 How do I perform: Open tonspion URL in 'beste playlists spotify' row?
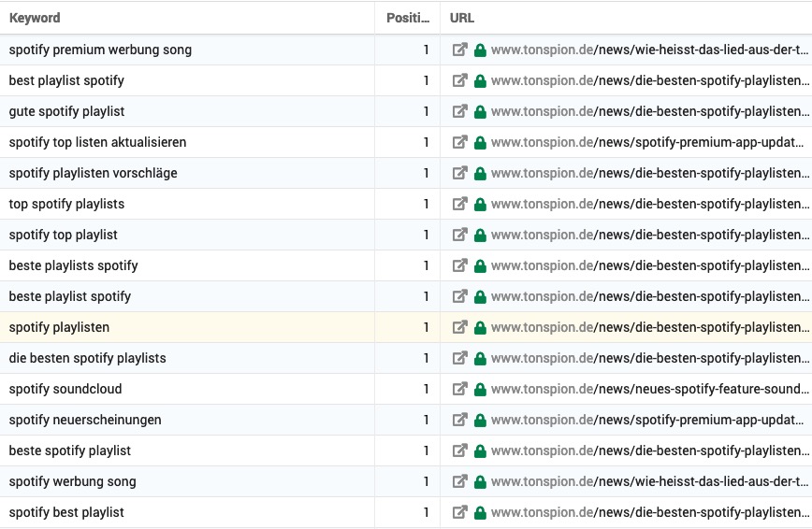(650, 265)
